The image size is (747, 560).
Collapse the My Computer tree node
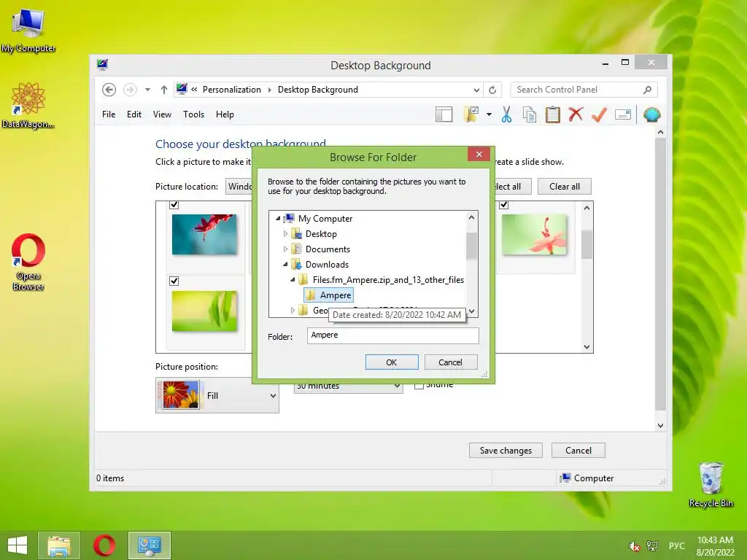pos(278,219)
